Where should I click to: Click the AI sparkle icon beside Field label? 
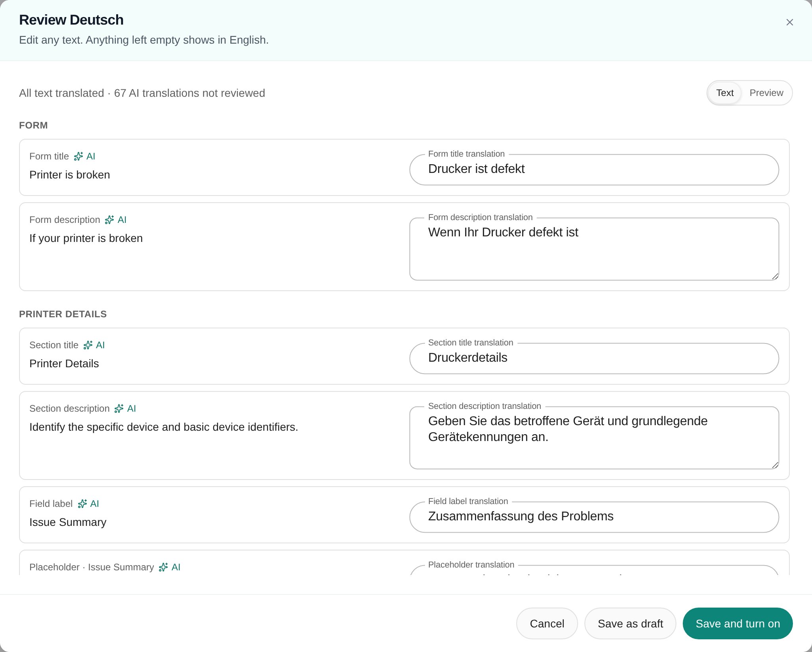tap(82, 504)
